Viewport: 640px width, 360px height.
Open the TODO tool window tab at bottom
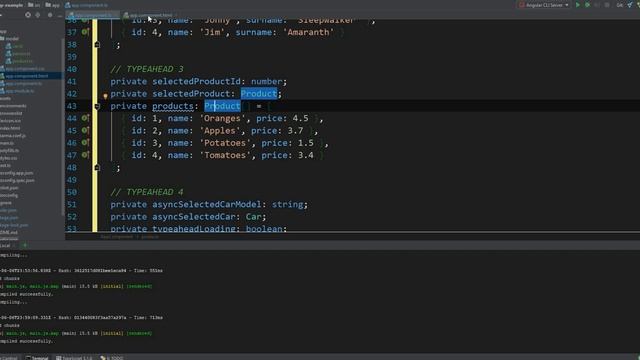pyautogui.click(x=112, y=358)
